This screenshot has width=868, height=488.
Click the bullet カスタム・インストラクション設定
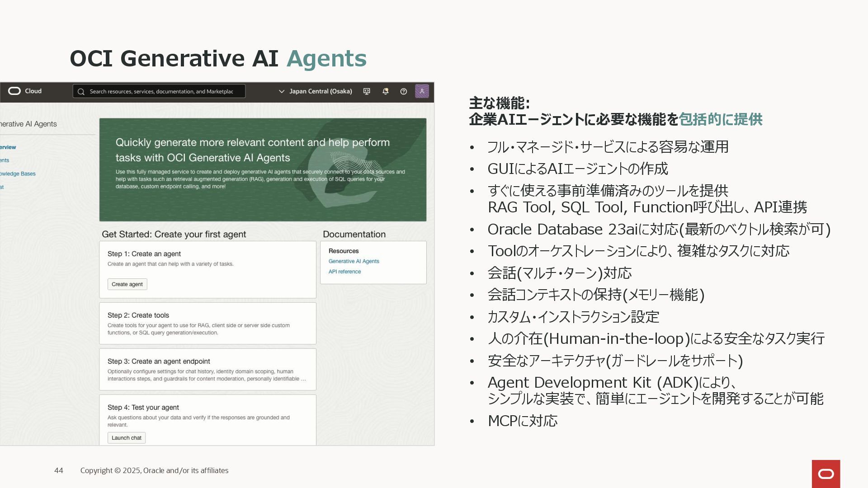573,317
